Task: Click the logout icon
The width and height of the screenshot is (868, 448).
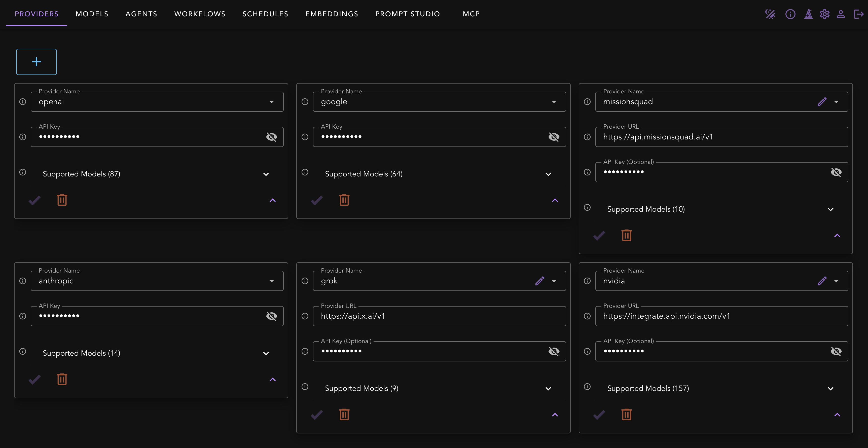Action: pyautogui.click(x=859, y=14)
